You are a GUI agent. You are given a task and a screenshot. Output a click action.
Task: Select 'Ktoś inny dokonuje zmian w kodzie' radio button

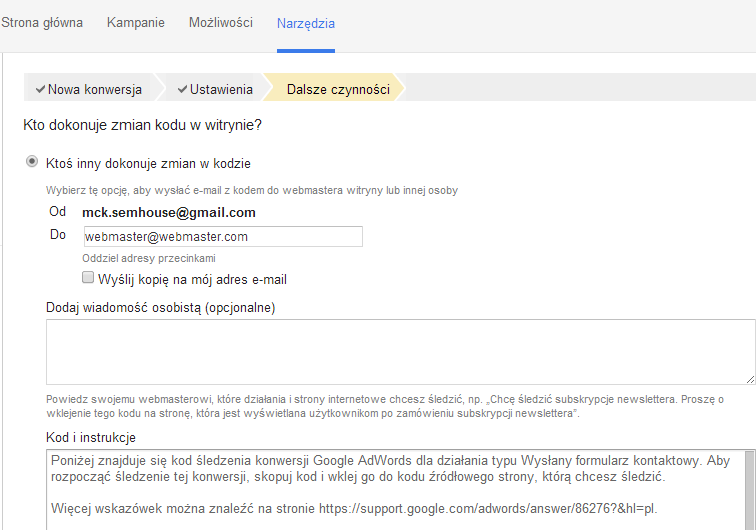coord(32,162)
